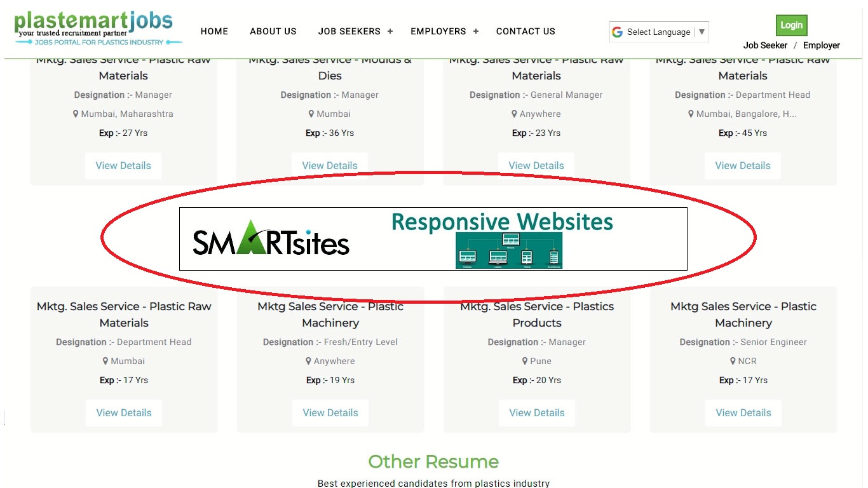View Details of the Senior Engineer resume
This screenshot has width=868, height=488.
[743, 413]
